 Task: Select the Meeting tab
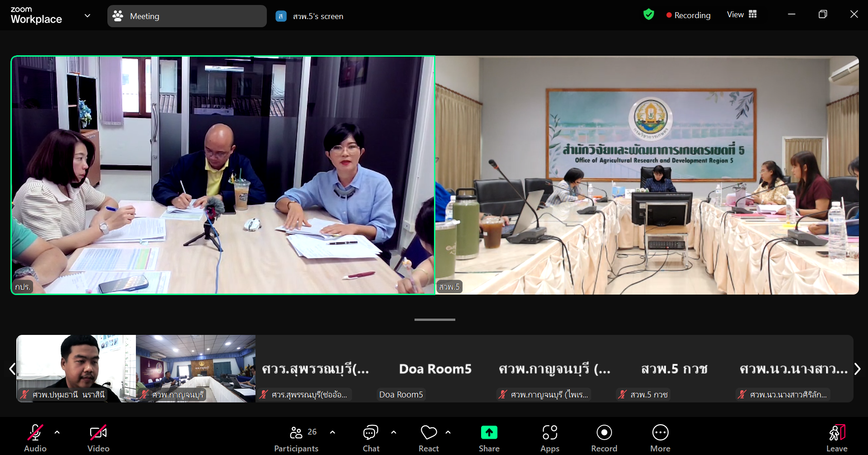point(187,16)
